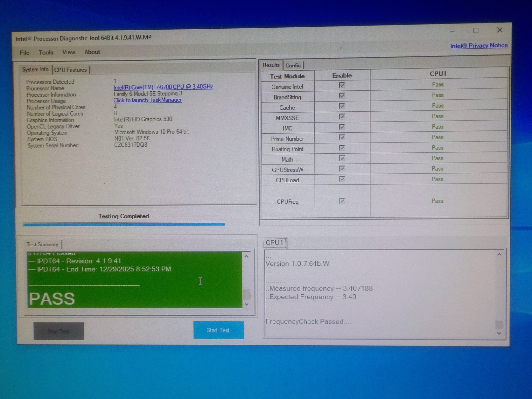The height and width of the screenshot is (399, 532).
Task: Click the IPDT64 Revision 4.1.9.41 line
Action: 75,261
